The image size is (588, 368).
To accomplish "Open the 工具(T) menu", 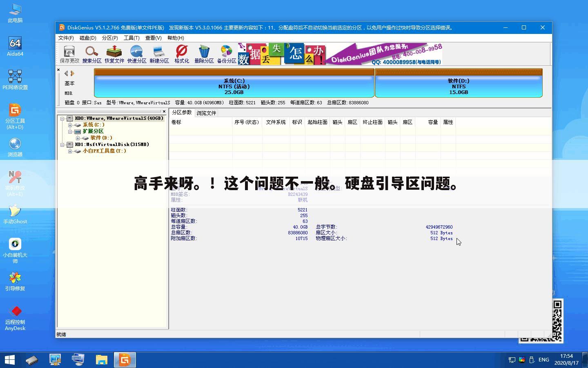I will [131, 38].
